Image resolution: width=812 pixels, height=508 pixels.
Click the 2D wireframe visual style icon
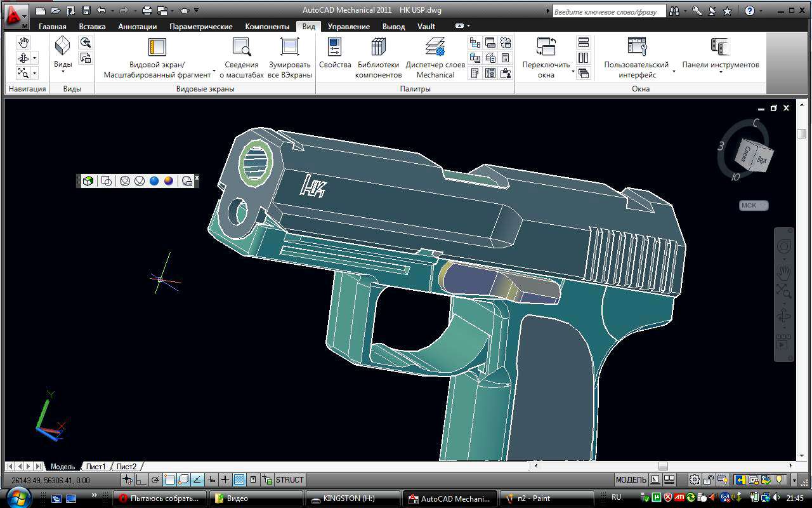[x=107, y=181]
